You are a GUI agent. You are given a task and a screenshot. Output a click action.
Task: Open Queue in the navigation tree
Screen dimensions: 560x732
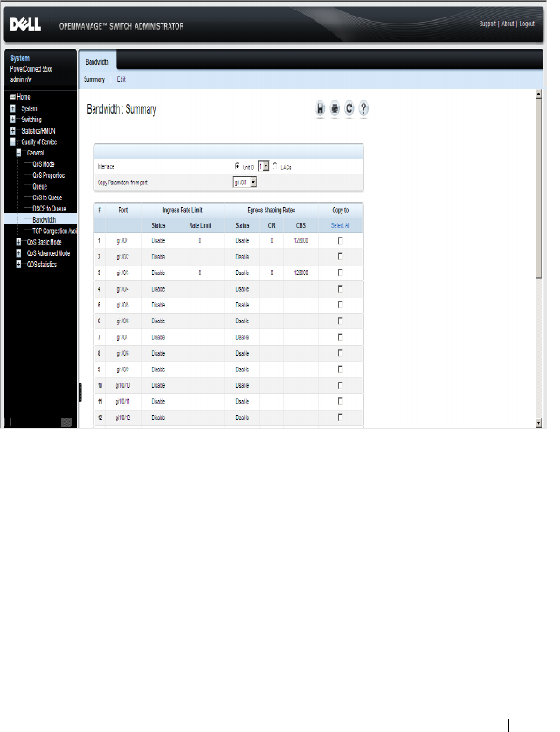click(39, 187)
